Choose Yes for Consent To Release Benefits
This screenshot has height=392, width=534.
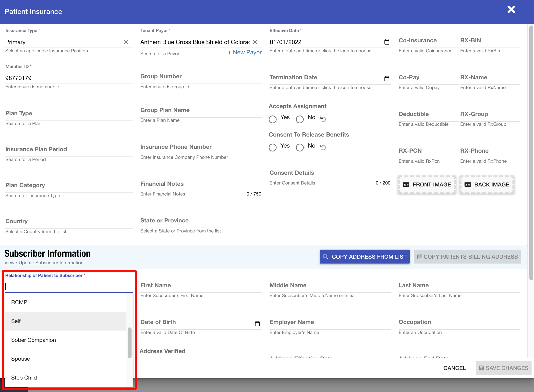click(x=273, y=148)
